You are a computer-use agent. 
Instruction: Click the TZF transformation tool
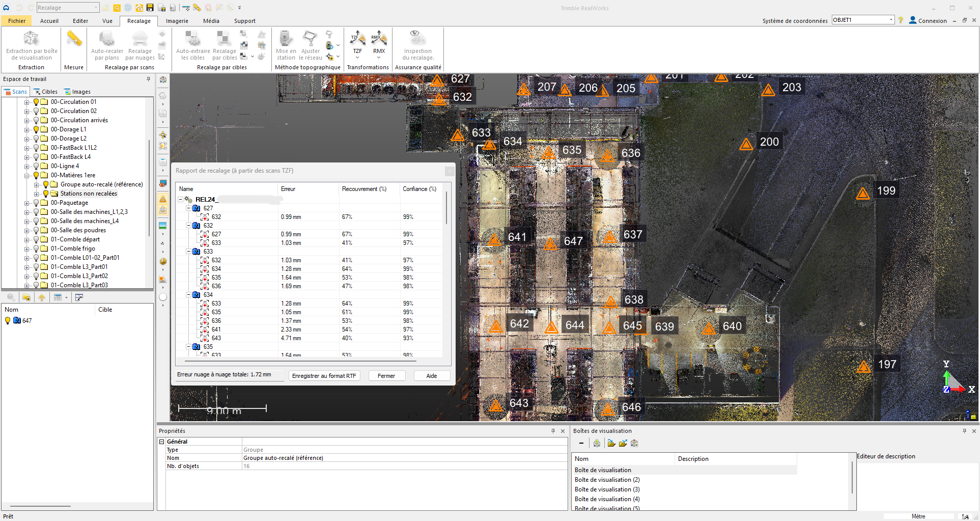[x=357, y=43]
